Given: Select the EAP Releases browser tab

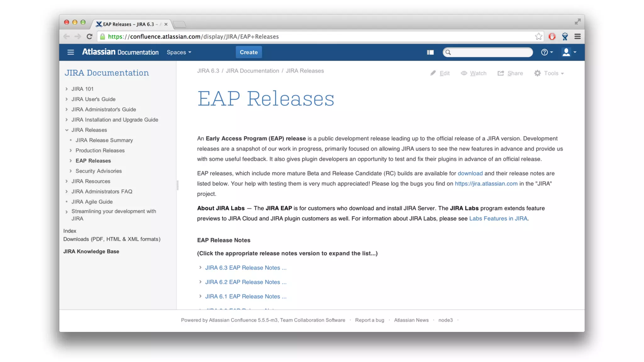Looking at the screenshot, I should pyautogui.click(x=129, y=24).
